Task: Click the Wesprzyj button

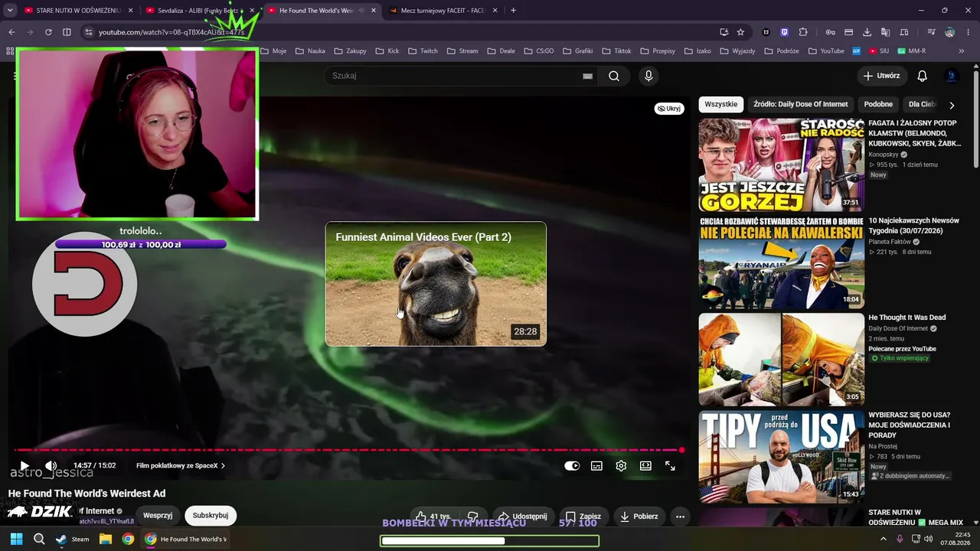Action: pyautogui.click(x=158, y=516)
